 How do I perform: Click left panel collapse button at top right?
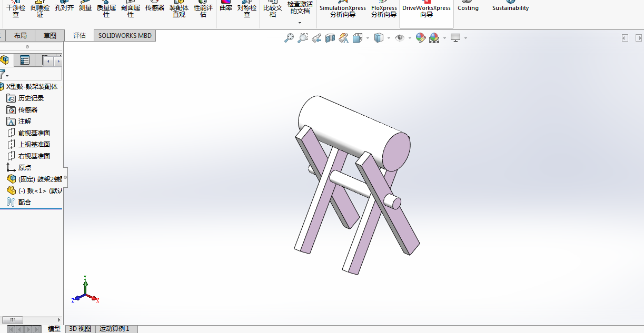[625, 38]
